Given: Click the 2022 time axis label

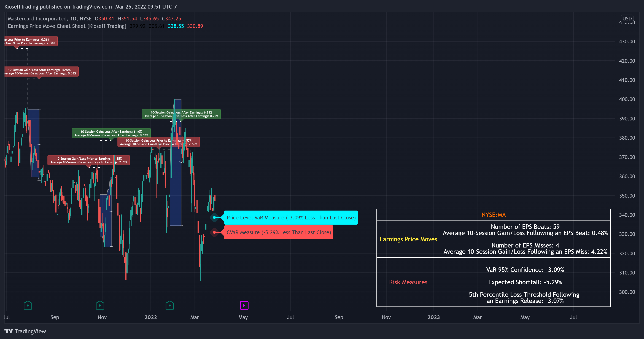Looking at the screenshot, I should tap(151, 317).
